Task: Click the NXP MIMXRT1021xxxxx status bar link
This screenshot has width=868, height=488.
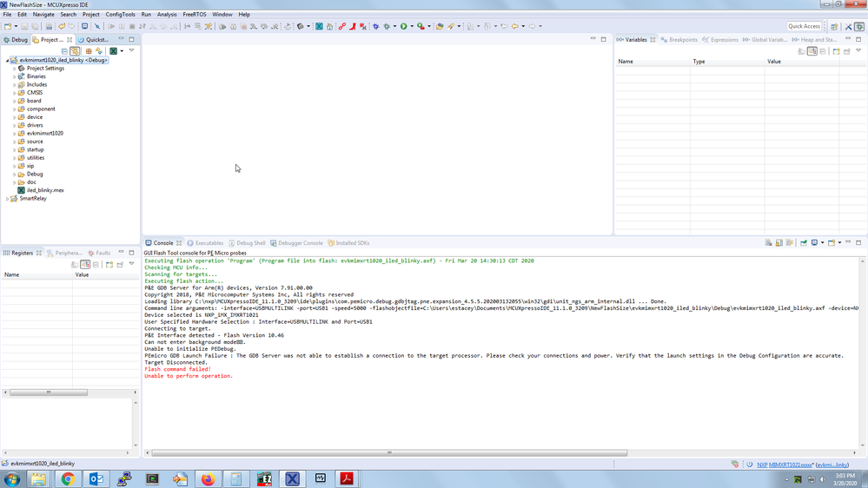Action: point(785,465)
